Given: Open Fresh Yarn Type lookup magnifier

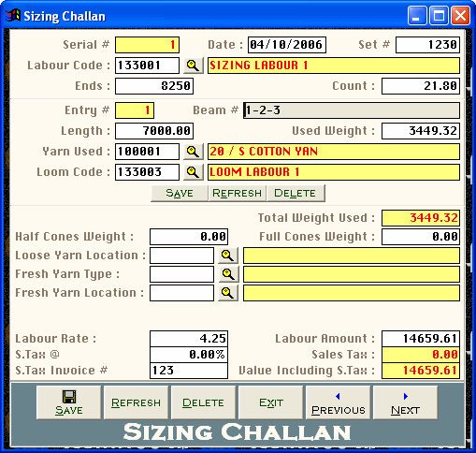Looking at the screenshot, I should point(228,274).
